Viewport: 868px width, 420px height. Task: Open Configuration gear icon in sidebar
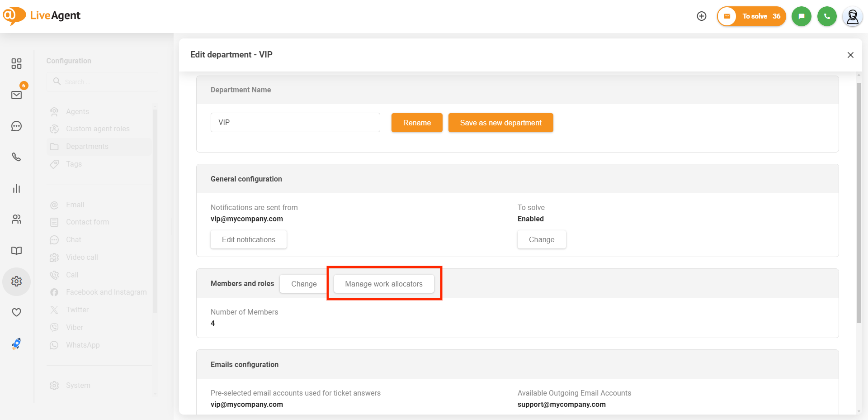(16, 282)
